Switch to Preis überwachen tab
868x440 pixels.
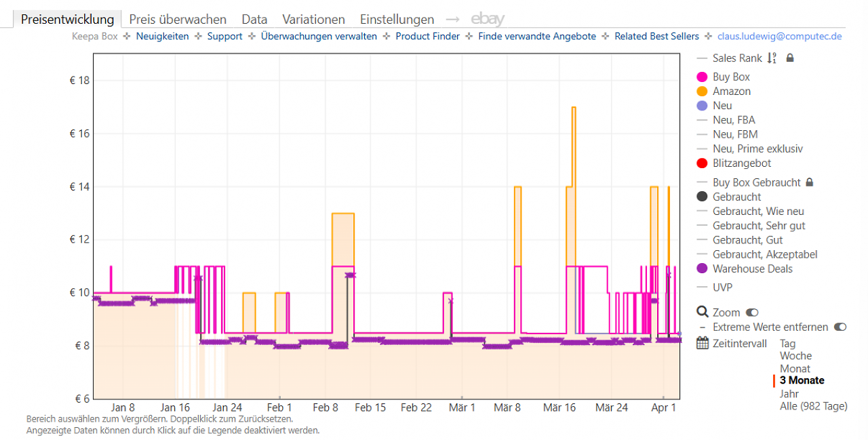[178, 20]
